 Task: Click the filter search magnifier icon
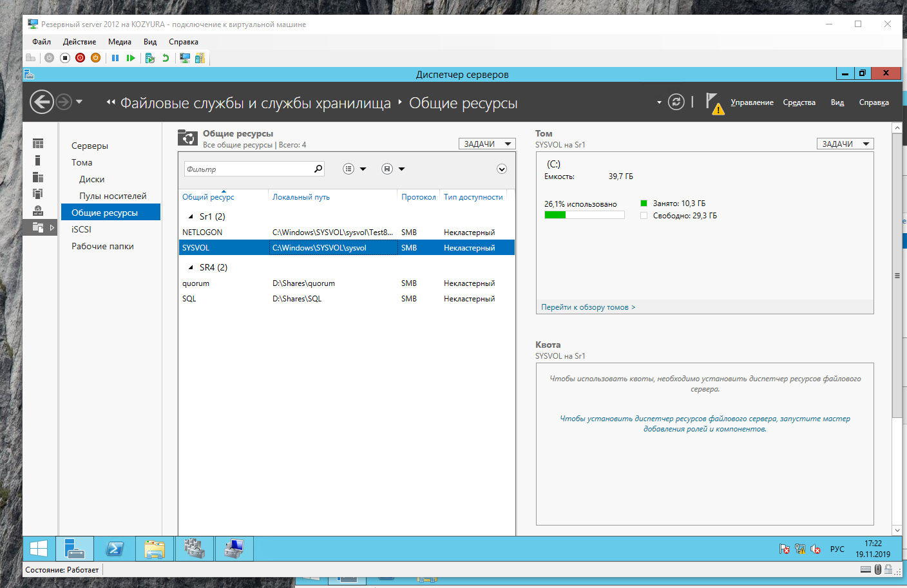click(x=318, y=169)
